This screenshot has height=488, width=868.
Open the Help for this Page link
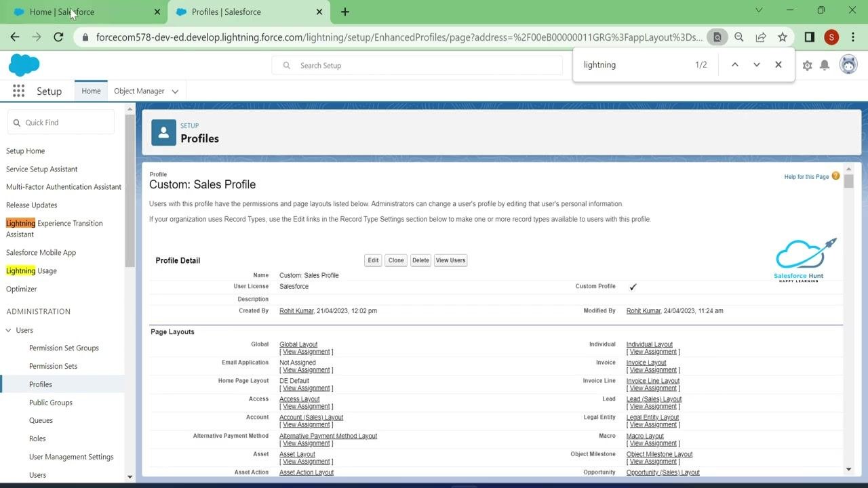click(x=806, y=177)
